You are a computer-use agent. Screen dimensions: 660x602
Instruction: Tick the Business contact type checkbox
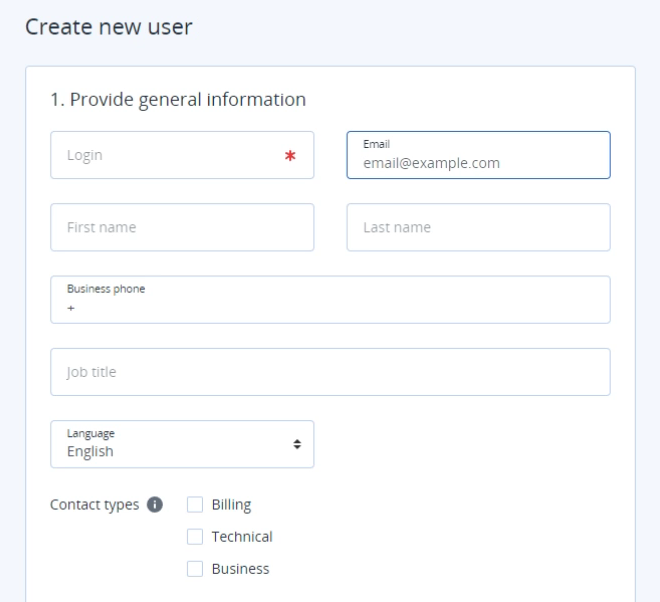(x=195, y=569)
